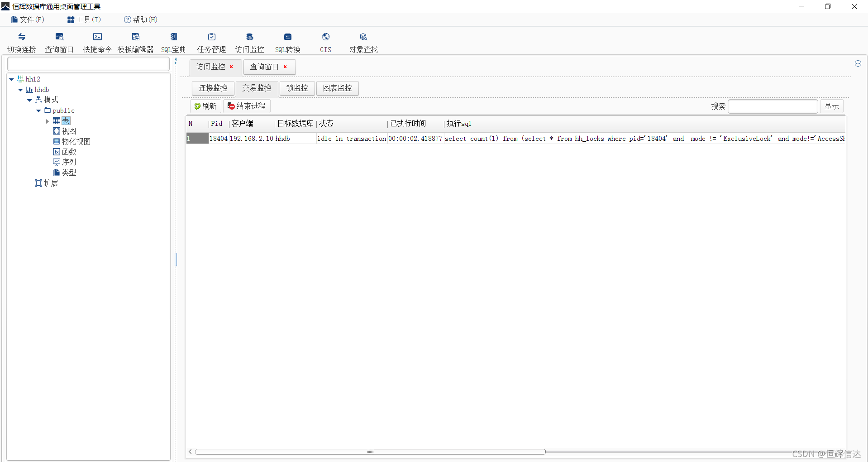Click the 物化视图 icon in tree
The height and width of the screenshot is (462, 868).
click(57, 141)
